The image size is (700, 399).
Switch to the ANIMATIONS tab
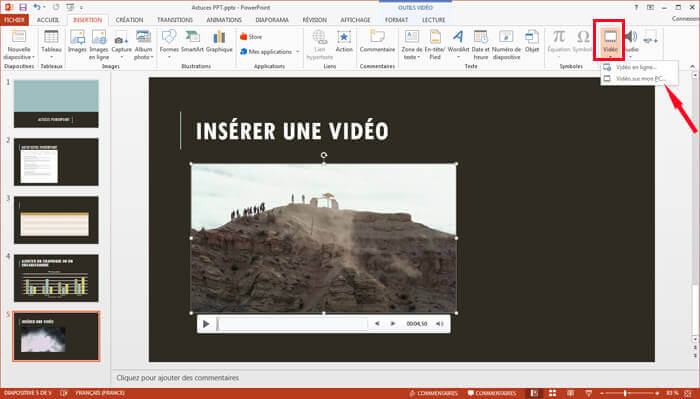click(224, 20)
